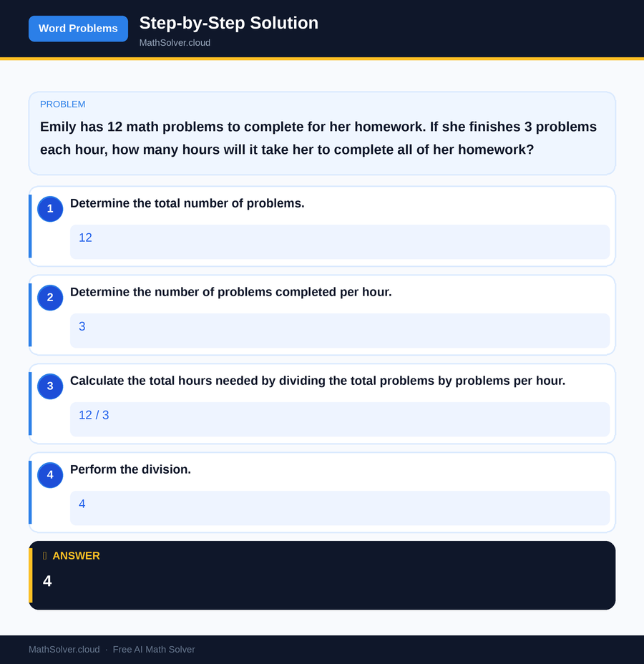Click the problem statement text about Emily

coord(318,138)
